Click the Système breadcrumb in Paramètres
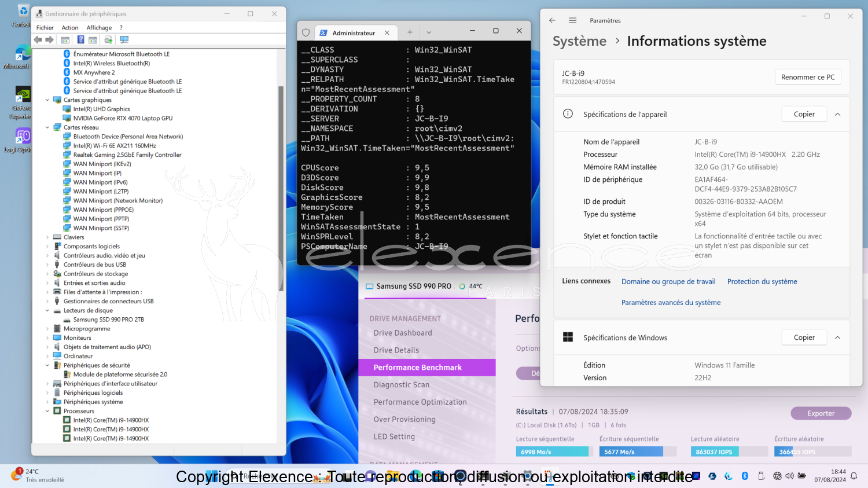 579,41
